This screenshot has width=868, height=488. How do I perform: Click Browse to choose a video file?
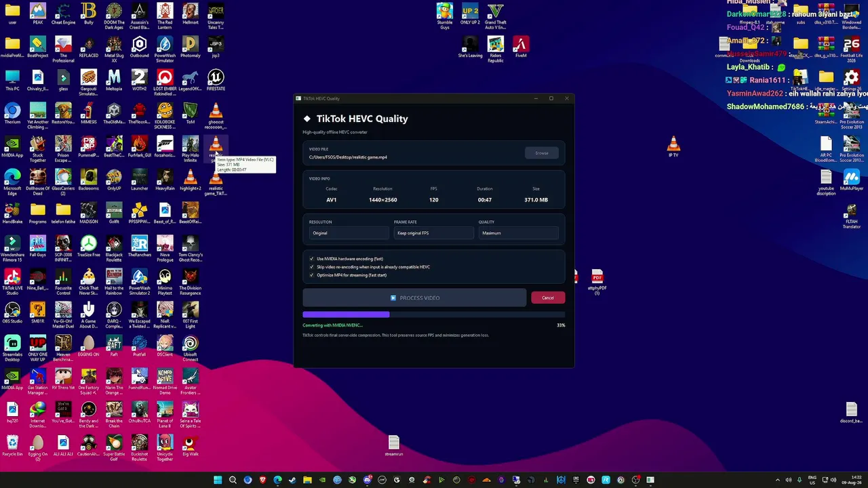541,153
